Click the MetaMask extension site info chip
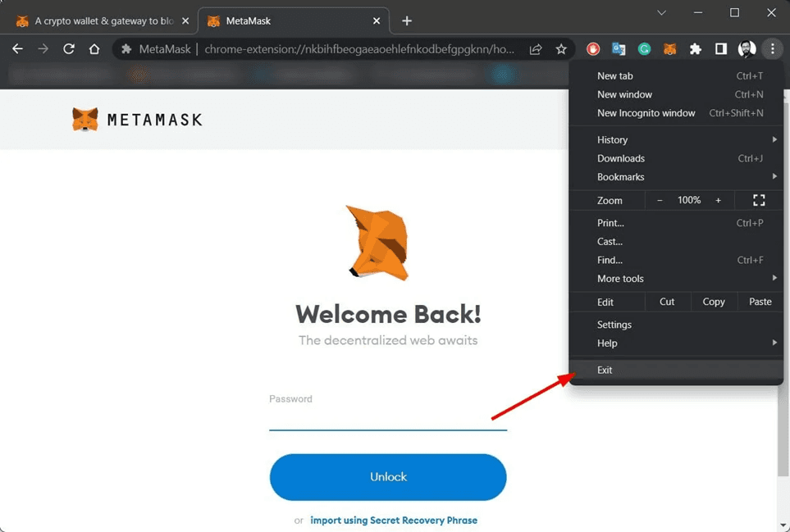The width and height of the screenshot is (790, 532). coord(156,49)
